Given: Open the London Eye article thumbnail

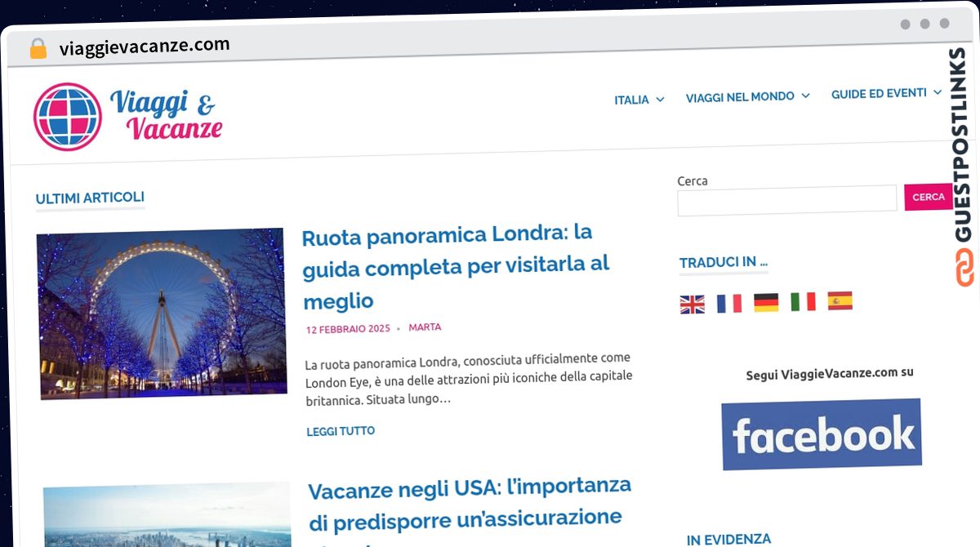Looking at the screenshot, I should coord(162,314).
